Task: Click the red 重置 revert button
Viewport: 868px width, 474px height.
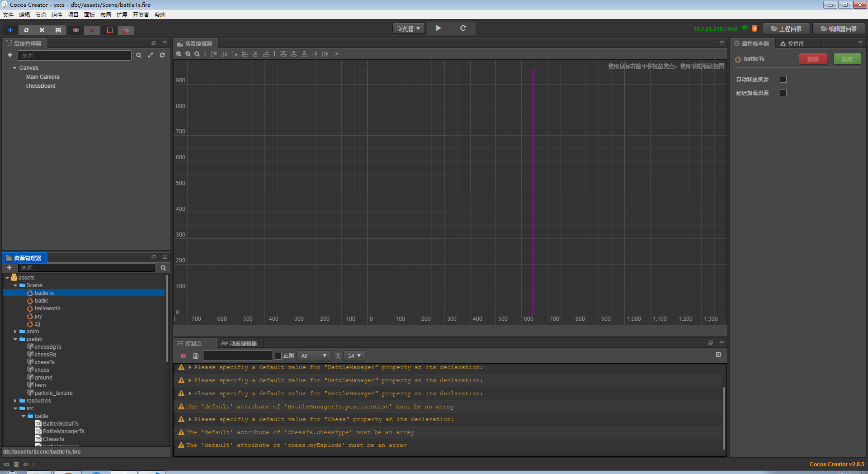Action: click(x=813, y=59)
